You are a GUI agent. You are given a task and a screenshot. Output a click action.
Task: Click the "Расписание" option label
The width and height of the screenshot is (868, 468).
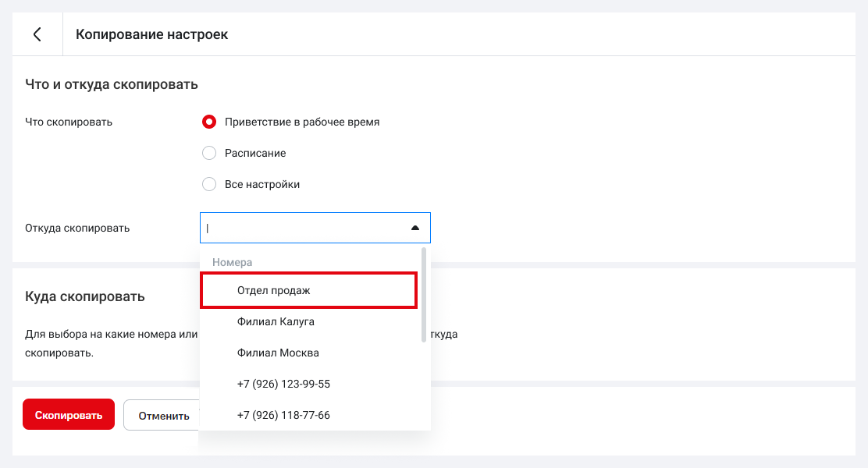255,153
